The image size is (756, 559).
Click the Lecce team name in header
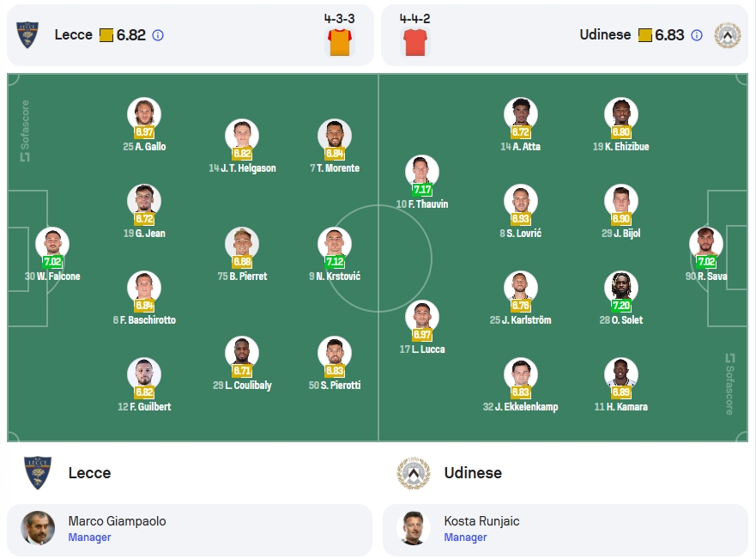tap(73, 34)
